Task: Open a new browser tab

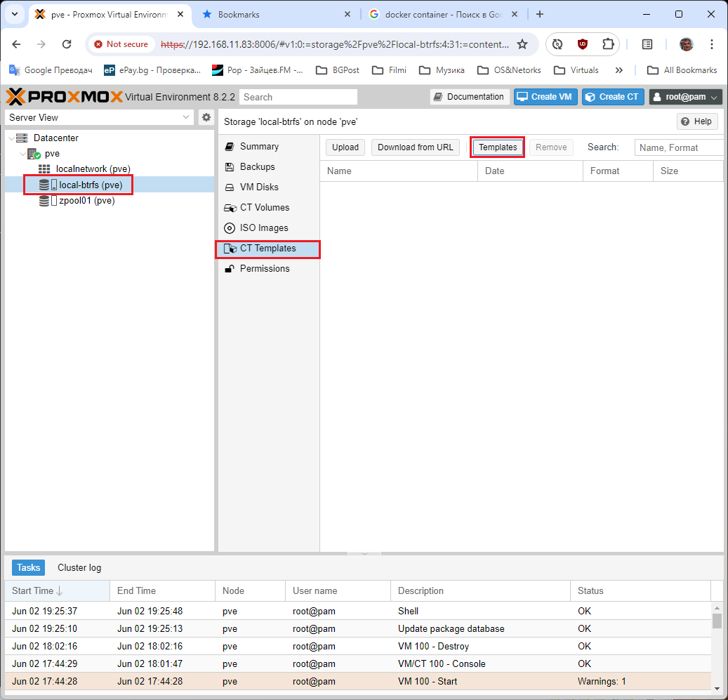Action: (539, 14)
